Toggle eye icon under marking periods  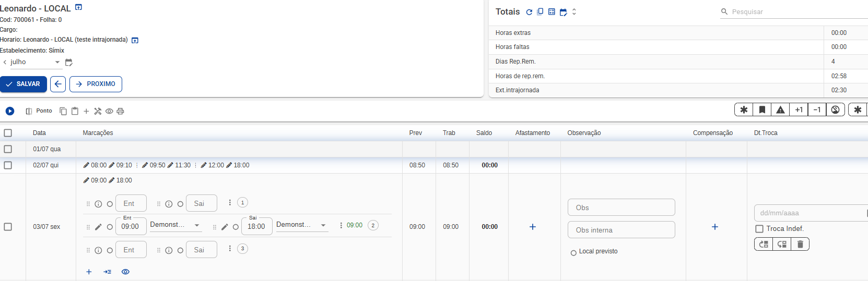click(125, 272)
